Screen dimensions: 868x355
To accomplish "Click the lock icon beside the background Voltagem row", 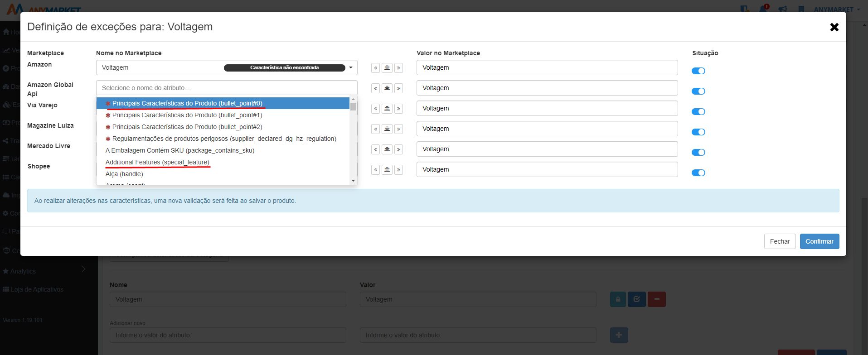I will 618,299.
